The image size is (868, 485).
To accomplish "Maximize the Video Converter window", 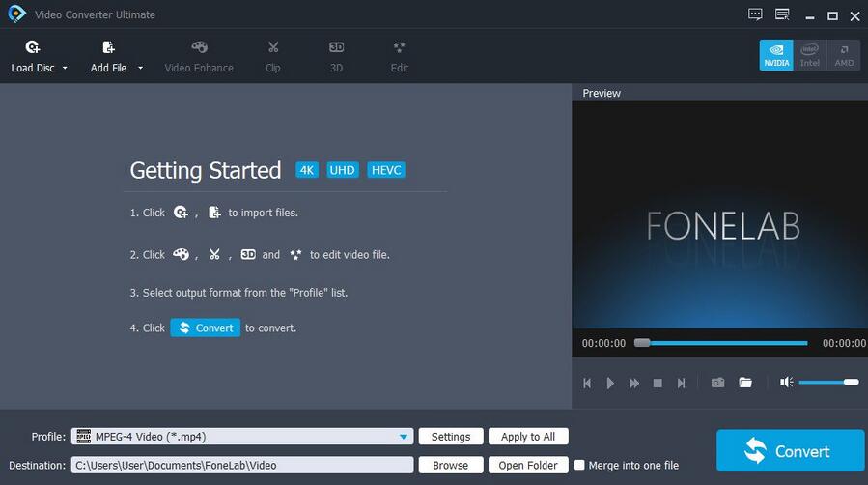I will (x=832, y=16).
